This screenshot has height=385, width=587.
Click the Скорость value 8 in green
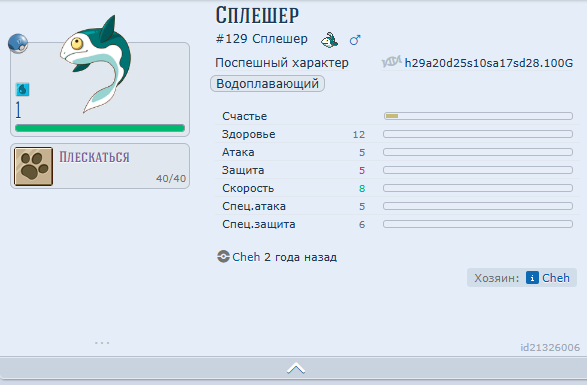[362, 188]
